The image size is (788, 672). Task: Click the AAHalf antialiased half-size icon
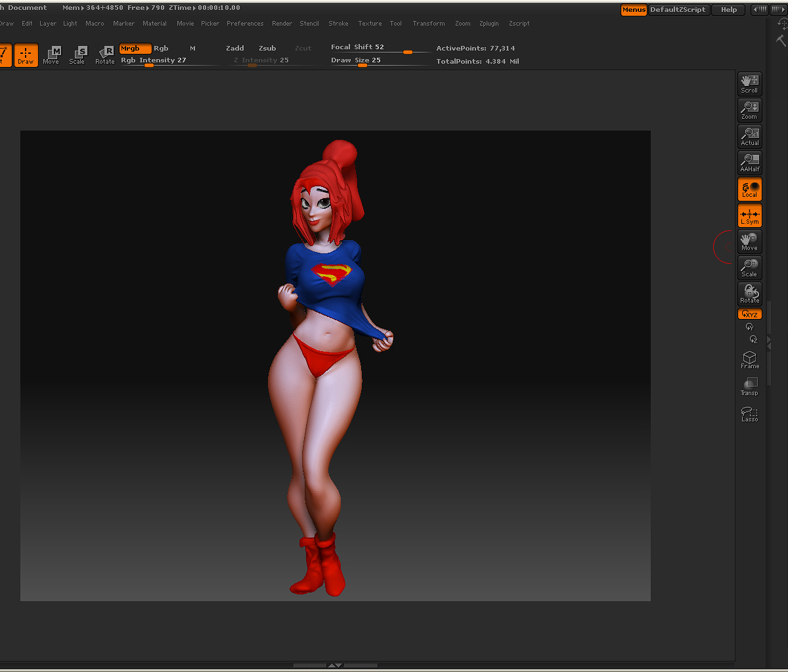click(749, 162)
